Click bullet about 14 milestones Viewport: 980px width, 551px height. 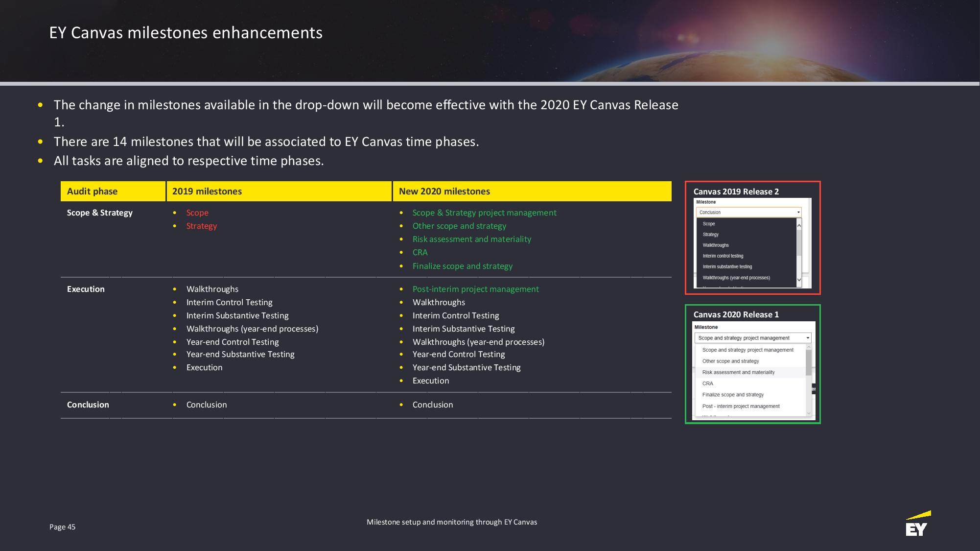(x=266, y=142)
